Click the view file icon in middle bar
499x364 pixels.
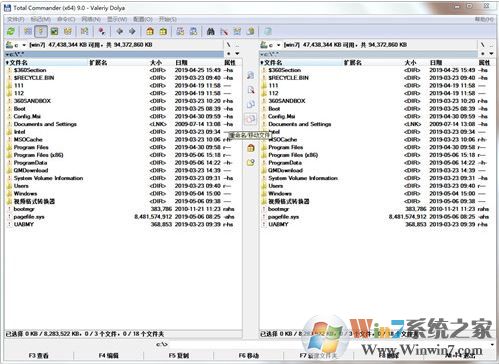[x=251, y=75]
